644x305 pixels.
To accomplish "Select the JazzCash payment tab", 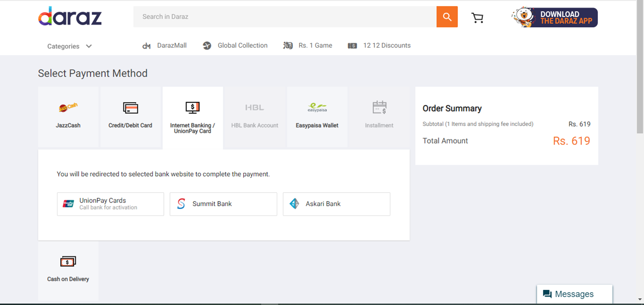I will [68, 118].
